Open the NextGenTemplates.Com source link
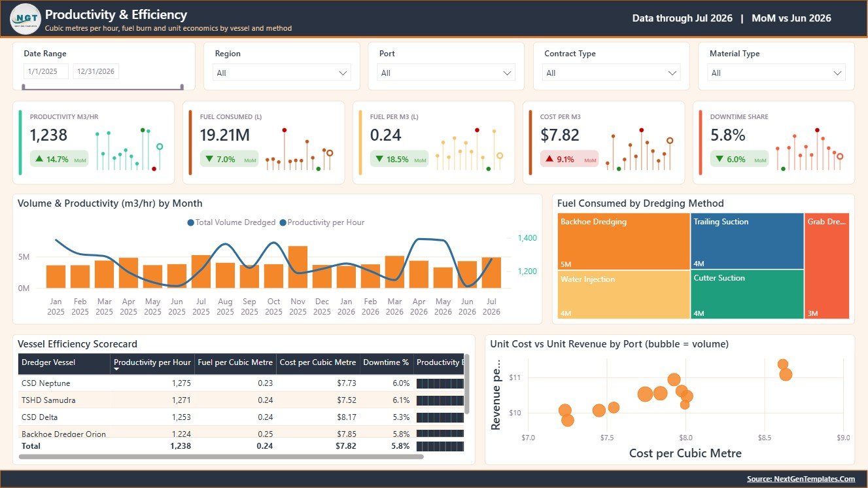Image resolution: width=868 pixels, height=488 pixels. pyautogui.click(x=801, y=479)
